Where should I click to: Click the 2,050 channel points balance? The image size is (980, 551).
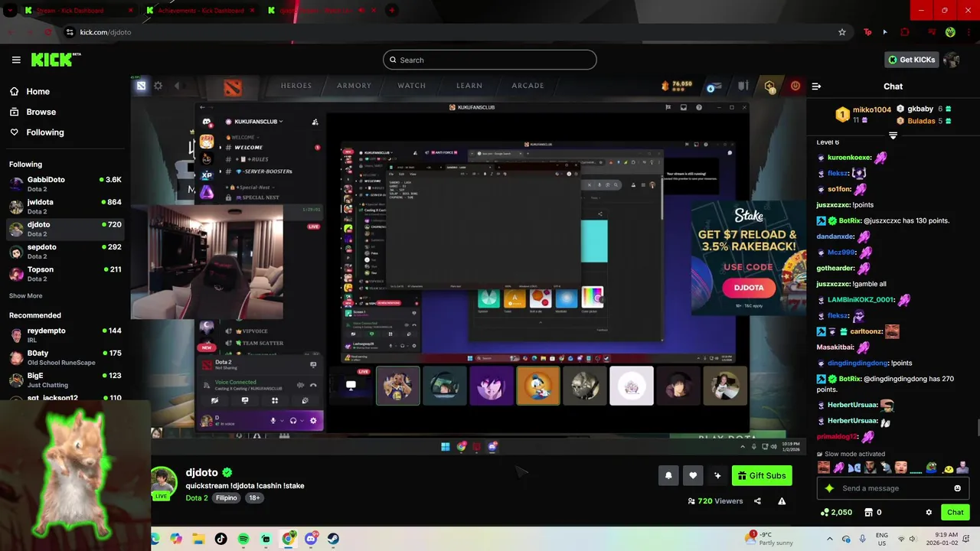836,513
